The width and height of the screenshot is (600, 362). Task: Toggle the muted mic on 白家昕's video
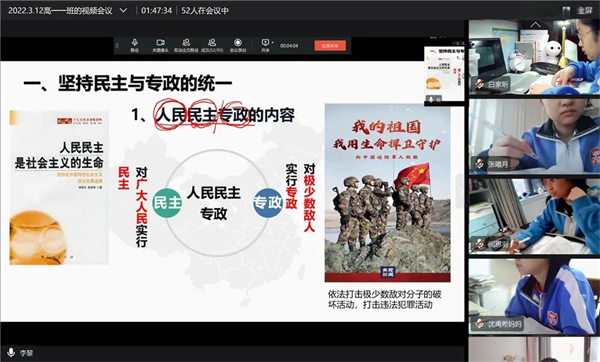[x=479, y=83]
